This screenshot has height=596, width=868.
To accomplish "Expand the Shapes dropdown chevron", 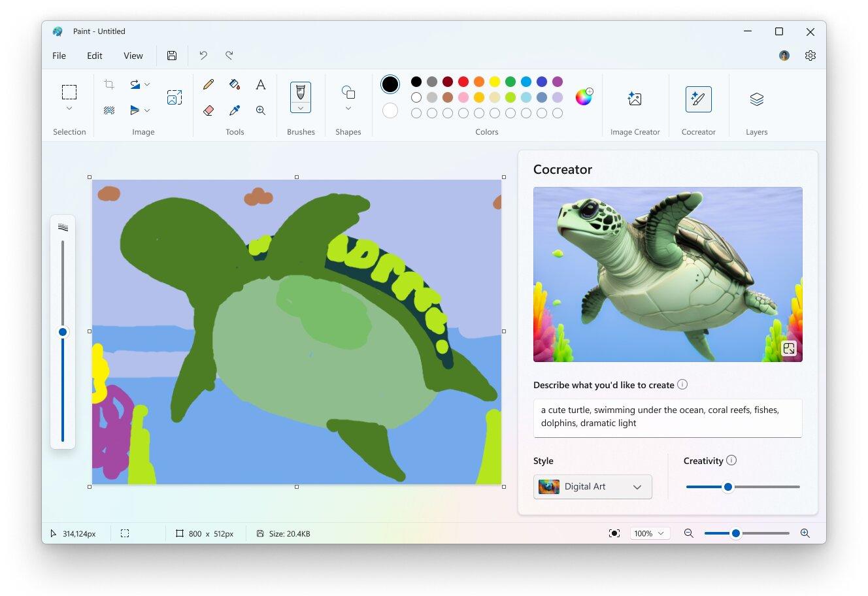I will [348, 108].
